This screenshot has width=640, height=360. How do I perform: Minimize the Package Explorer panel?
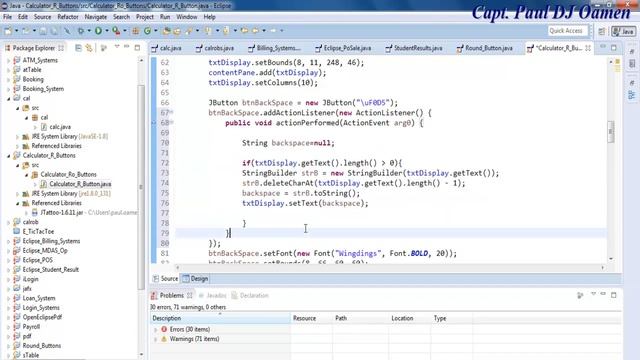[127, 47]
